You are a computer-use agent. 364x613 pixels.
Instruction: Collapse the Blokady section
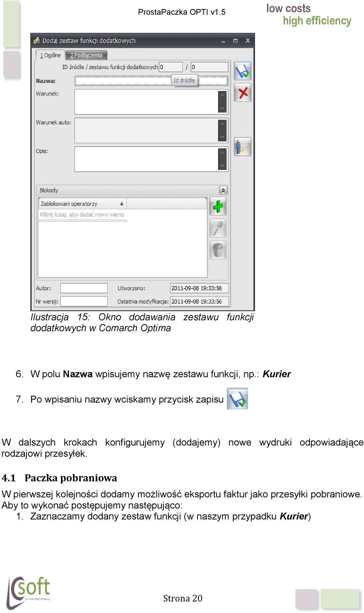[223, 190]
